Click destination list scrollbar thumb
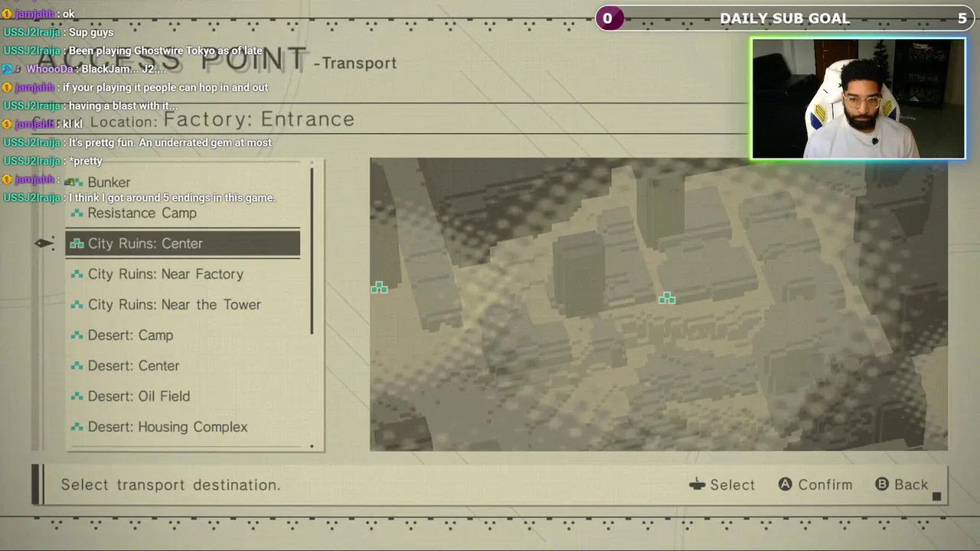The height and width of the screenshot is (551, 980). coord(312,251)
